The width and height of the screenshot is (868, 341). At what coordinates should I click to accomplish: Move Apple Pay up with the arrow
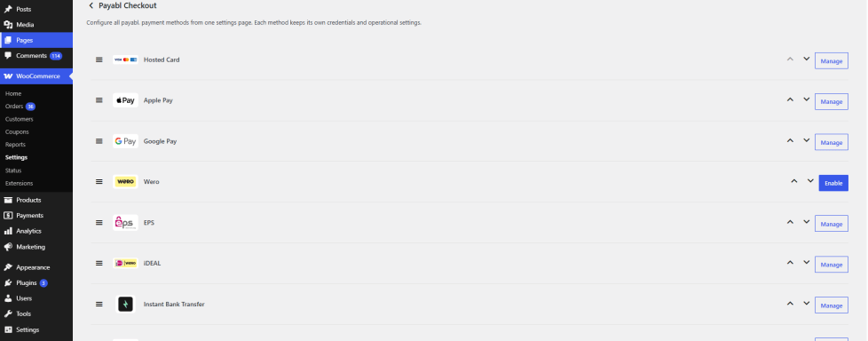point(790,99)
